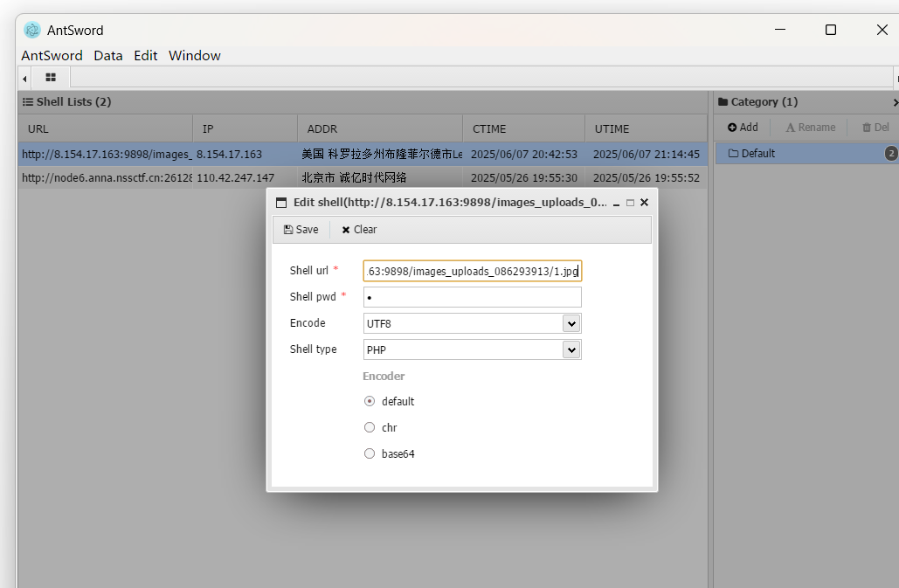Select the node6.anna.nssctf.cn shell row

tap(363, 177)
